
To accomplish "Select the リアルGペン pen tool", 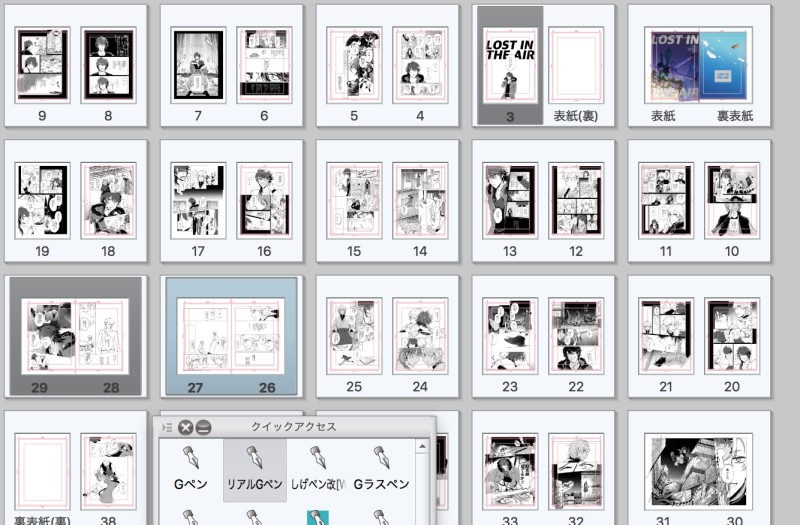I will point(255,469).
